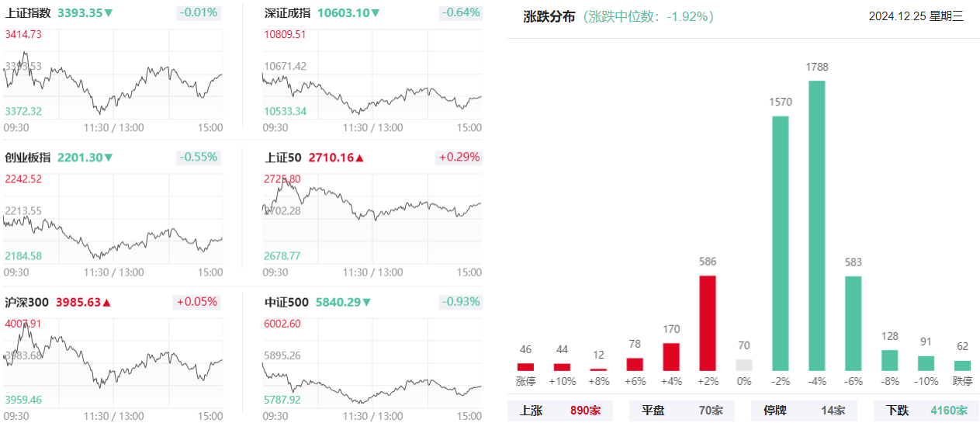Click the 平盘 70家 summary box

pos(682,410)
